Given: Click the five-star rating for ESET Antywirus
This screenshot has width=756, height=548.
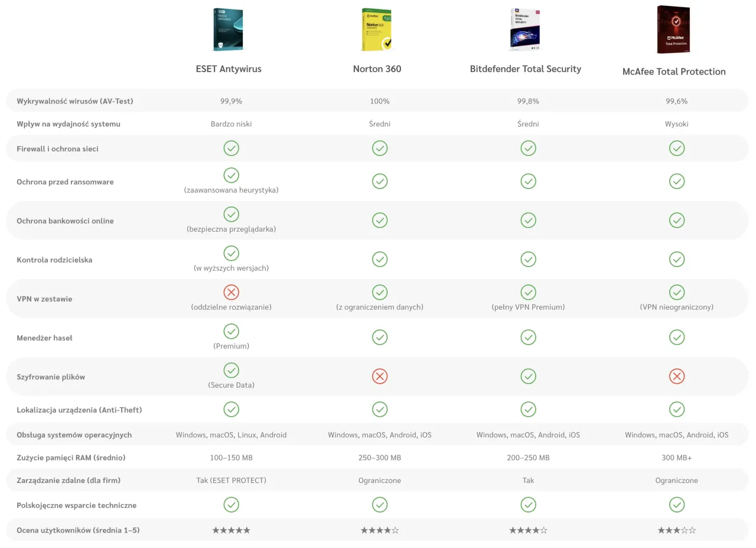Looking at the screenshot, I should [231, 530].
